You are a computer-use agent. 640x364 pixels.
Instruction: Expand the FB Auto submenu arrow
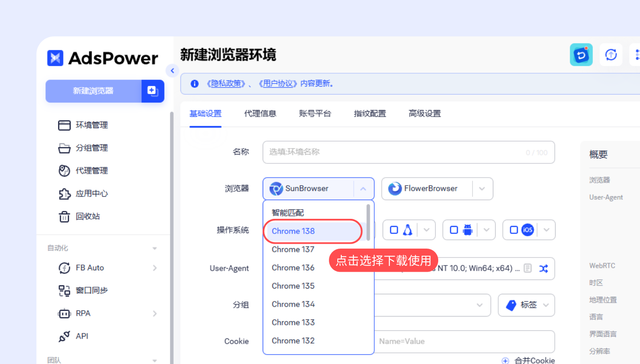tap(155, 268)
